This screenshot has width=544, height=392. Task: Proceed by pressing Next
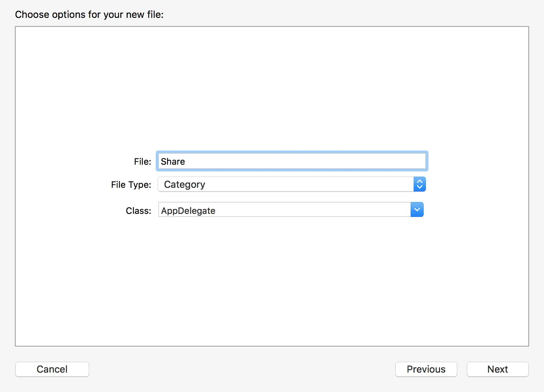497,369
